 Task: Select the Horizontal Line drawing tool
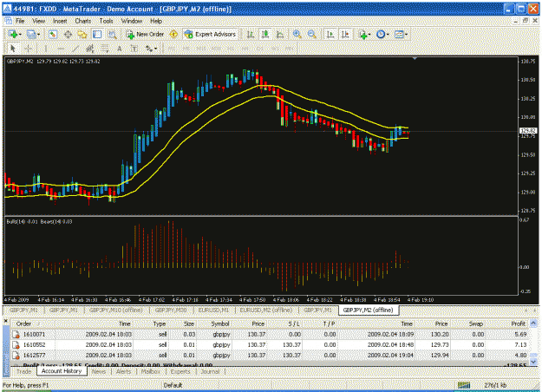(x=61, y=49)
